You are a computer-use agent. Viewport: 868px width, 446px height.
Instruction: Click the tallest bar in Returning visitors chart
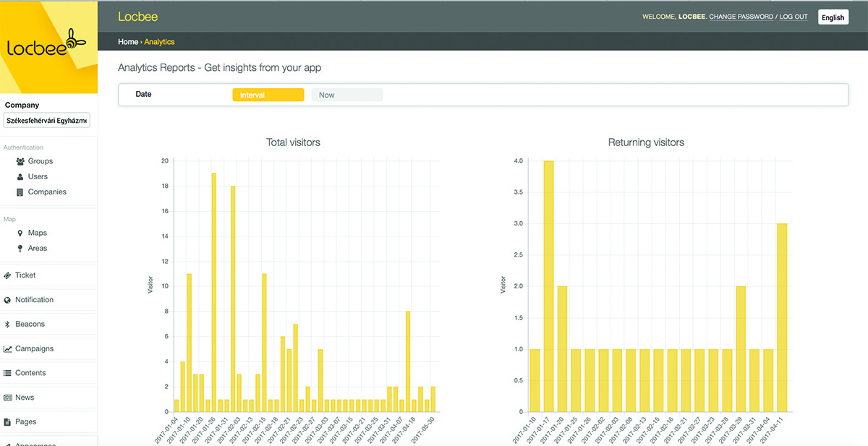(548, 286)
